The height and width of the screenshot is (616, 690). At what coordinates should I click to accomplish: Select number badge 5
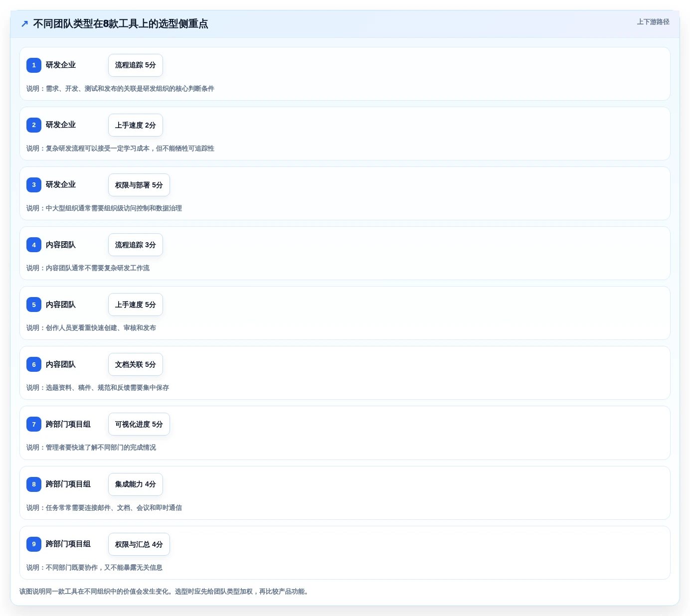pyautogui.click(x=34, y=305)
